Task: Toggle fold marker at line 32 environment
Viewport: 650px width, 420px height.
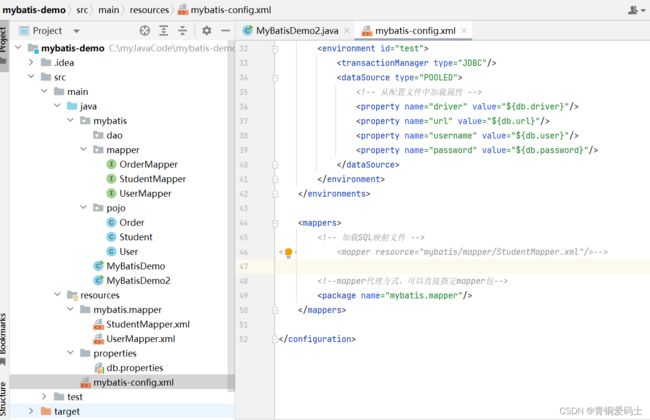Action: tap(275, 49)
